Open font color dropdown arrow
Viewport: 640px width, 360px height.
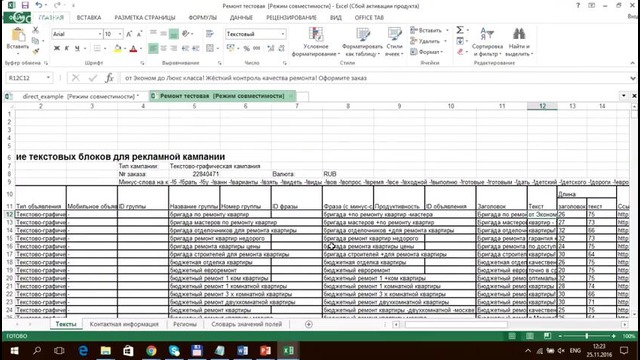click(x=140, y=49)
